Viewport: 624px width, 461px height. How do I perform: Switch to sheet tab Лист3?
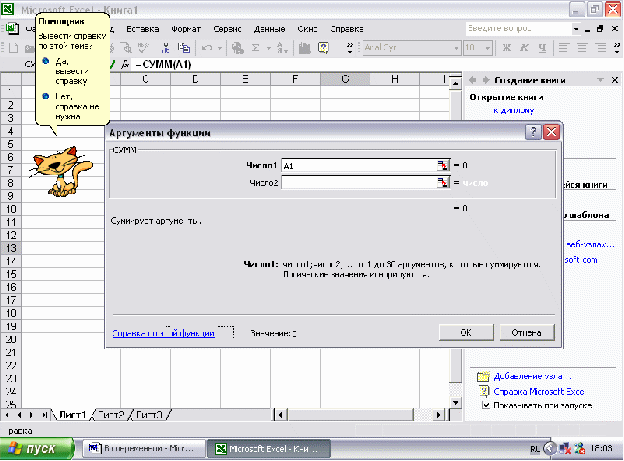click(x=150, y=415)
